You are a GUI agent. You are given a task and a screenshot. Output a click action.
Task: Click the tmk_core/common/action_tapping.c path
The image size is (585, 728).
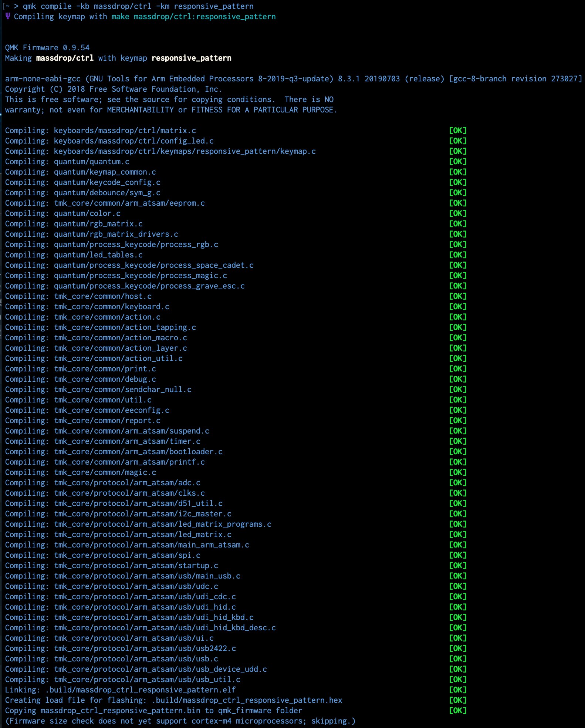click(125, 327)
